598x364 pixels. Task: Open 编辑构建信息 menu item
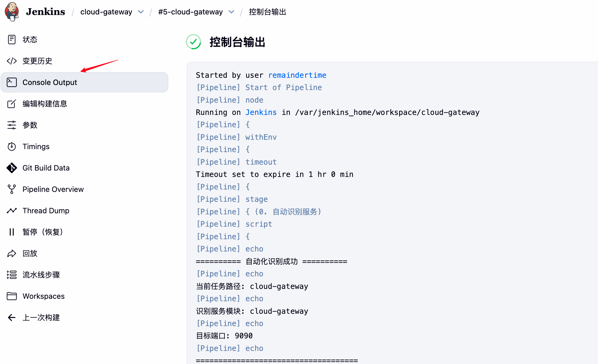45,104
